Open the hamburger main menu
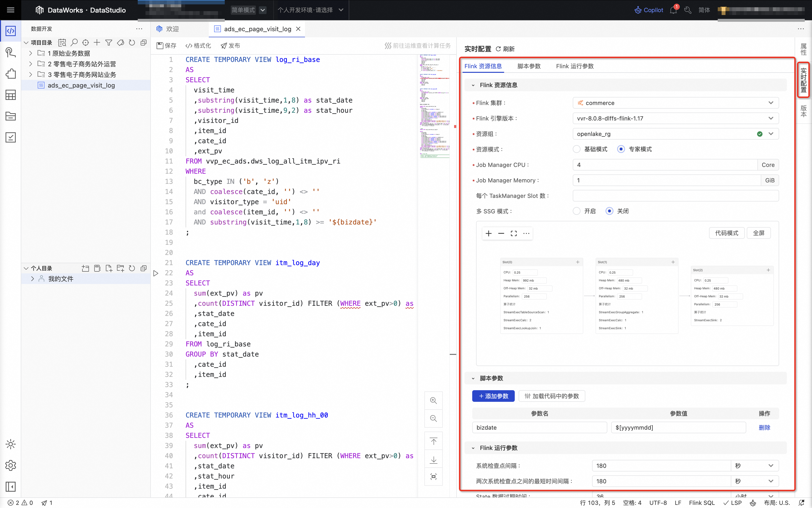The image size is (812, 508). 10,10
